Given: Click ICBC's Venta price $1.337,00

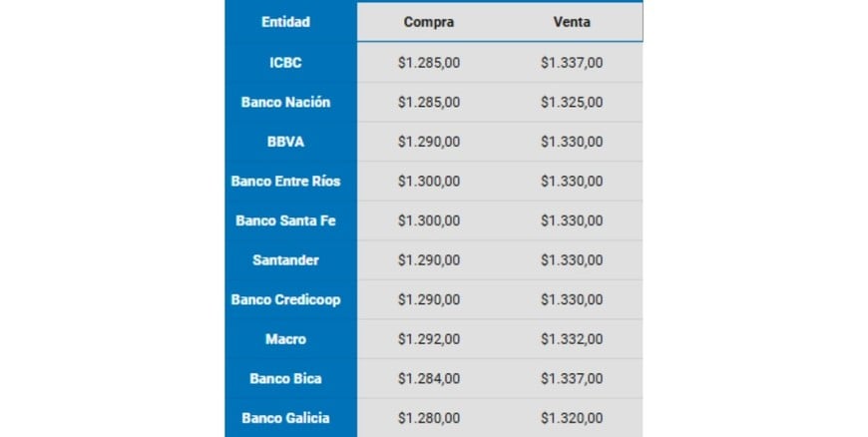Looking at the screenshot, I should pos(572,63).
